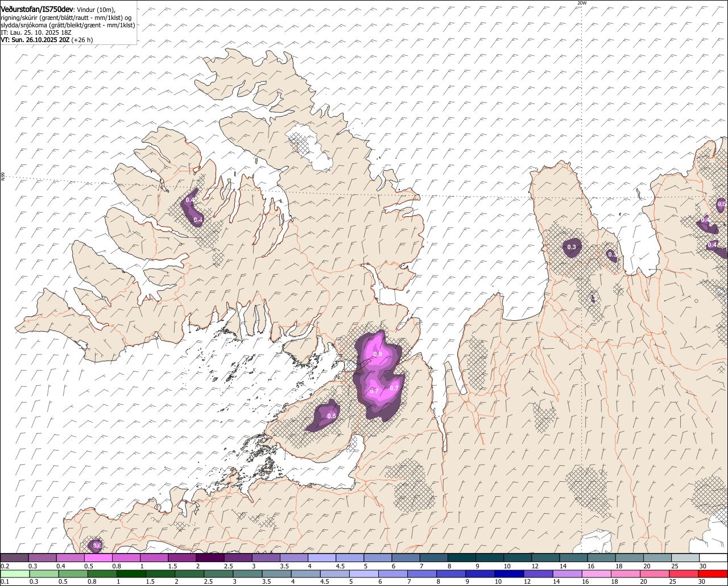
Task: Pick the upper legend swatch starting at 3.5
Action: [293, 558]
